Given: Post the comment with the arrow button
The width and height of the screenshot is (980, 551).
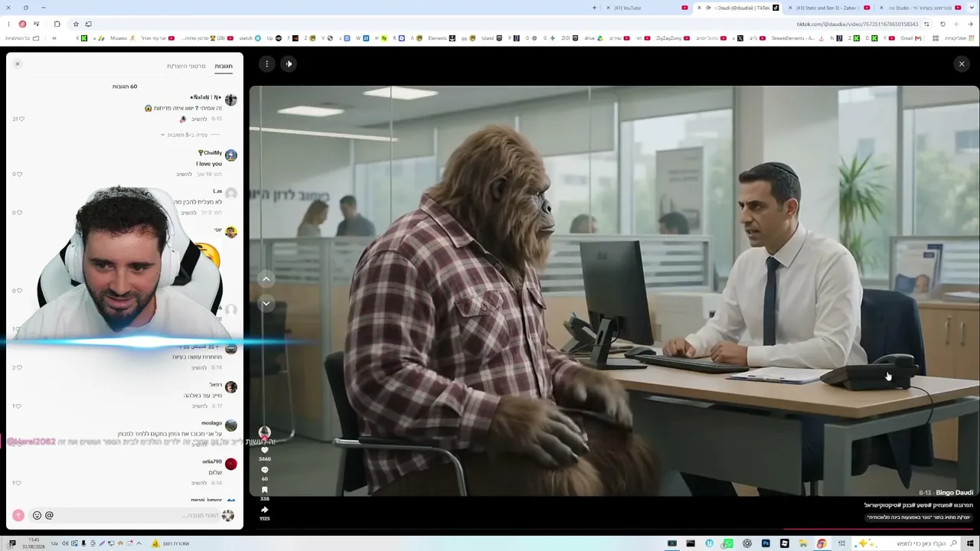Looking at the screenshot, I should pyautogui.click(x=18, y=515).
